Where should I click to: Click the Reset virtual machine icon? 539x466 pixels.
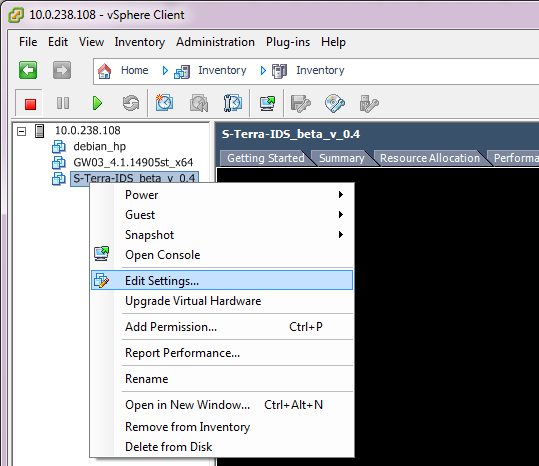[x=131, y=103]
